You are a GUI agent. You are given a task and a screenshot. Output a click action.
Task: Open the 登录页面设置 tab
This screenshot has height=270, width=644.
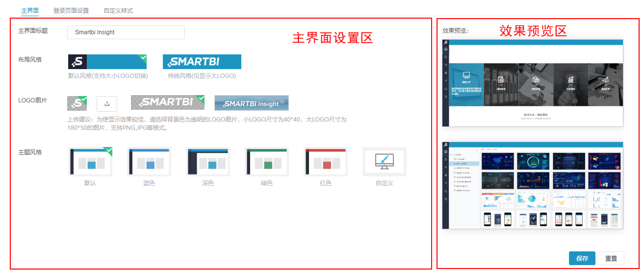(71, 10)
